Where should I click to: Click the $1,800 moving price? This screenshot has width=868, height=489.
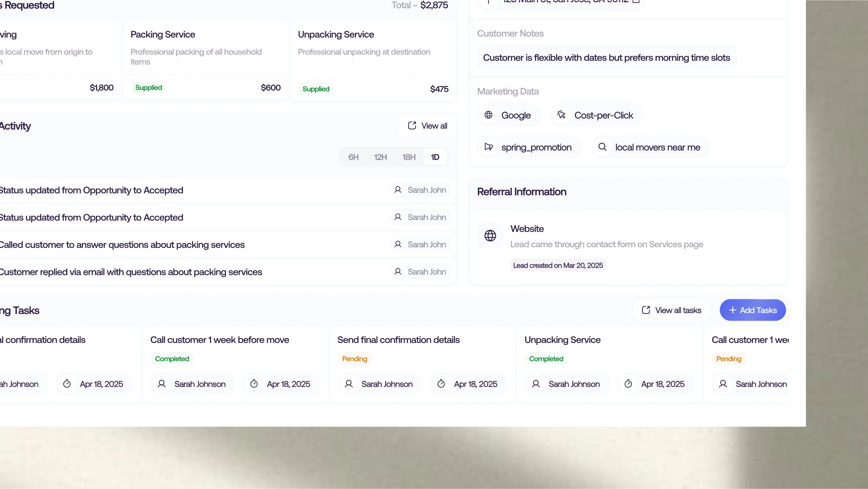tap(102, 87)
